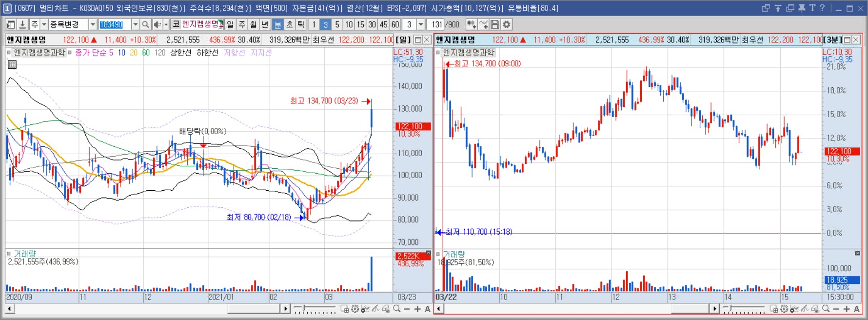Screen dimensions: 868x320
Task: Click the sound speaker icon in toolbar
Action: (x=158, y=24)
